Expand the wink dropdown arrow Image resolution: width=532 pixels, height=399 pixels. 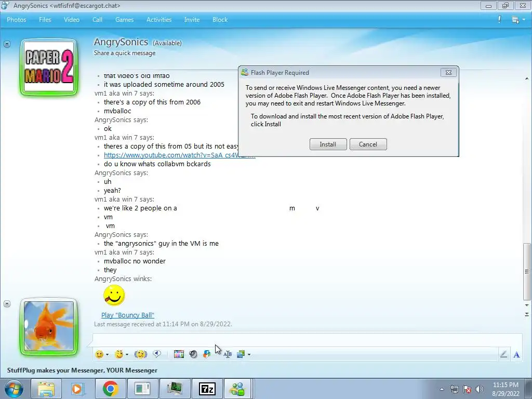point(127,354)
